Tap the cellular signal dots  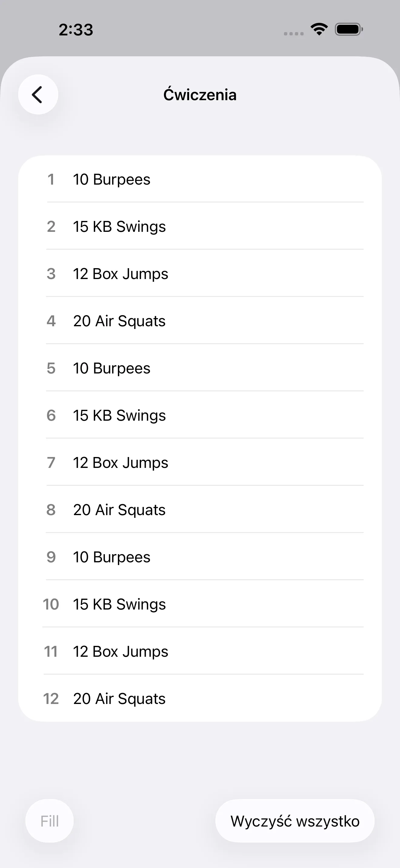[293, 33]
